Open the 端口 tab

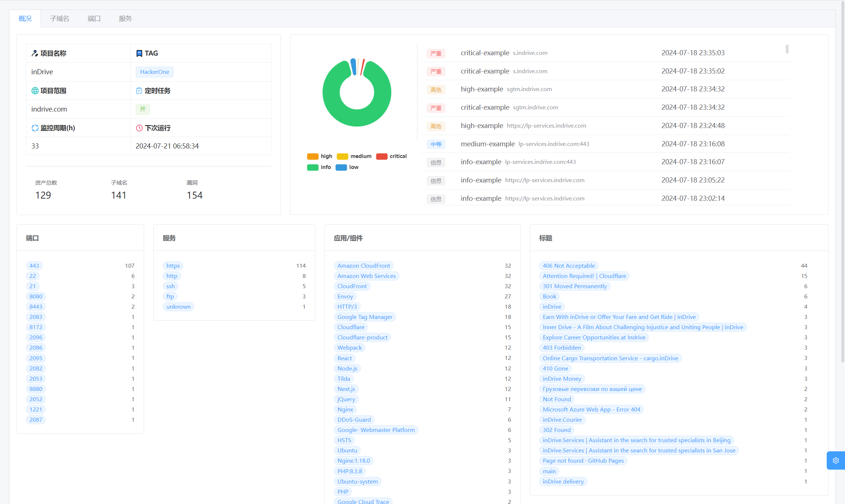point(94,19)
